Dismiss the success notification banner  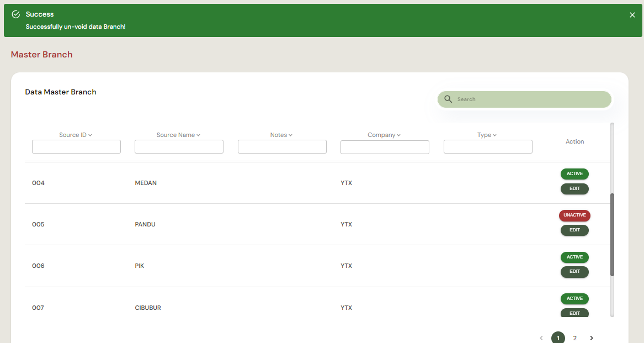pyautogui.click(x=632, y=15)
